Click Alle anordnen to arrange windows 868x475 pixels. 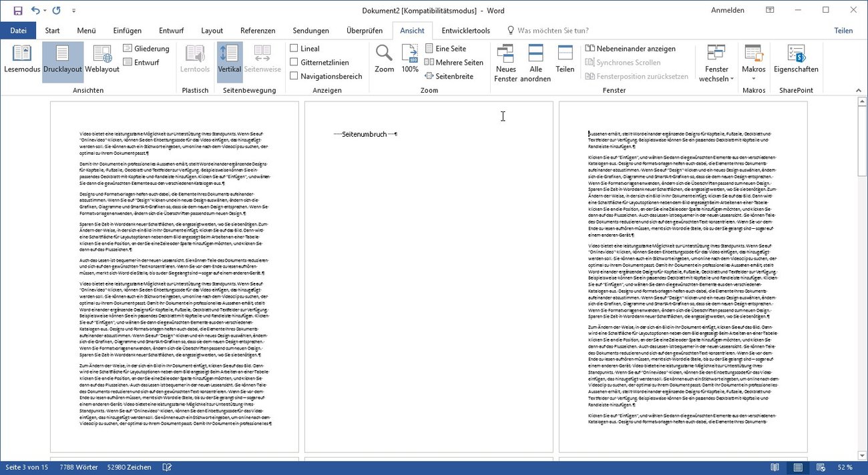(x=535, y=63)
